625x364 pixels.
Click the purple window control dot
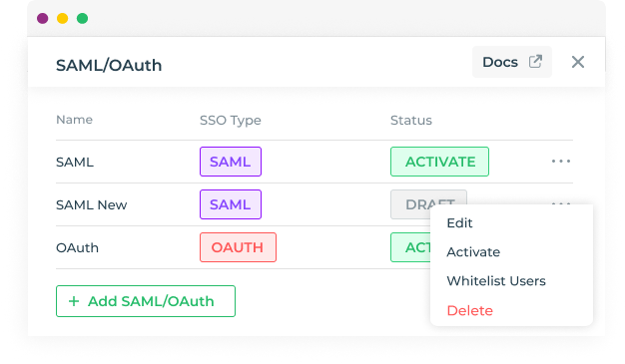tap(43, 18)
